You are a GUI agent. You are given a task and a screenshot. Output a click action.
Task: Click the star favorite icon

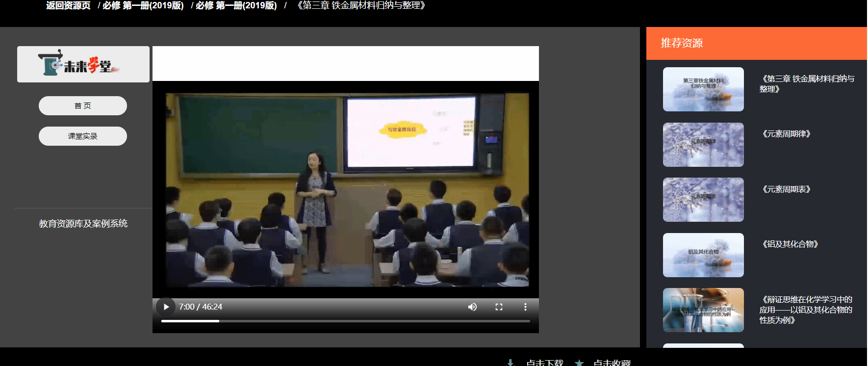579,363
